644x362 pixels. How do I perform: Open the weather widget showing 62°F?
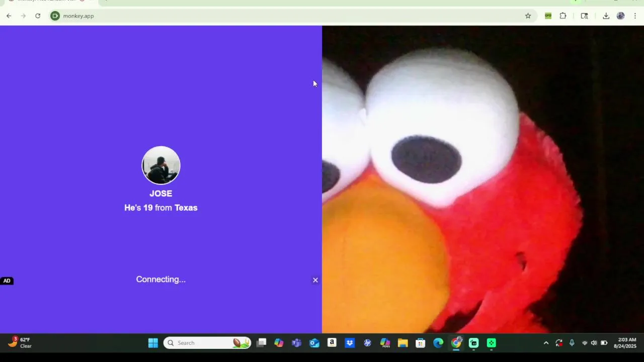(20, 343)
